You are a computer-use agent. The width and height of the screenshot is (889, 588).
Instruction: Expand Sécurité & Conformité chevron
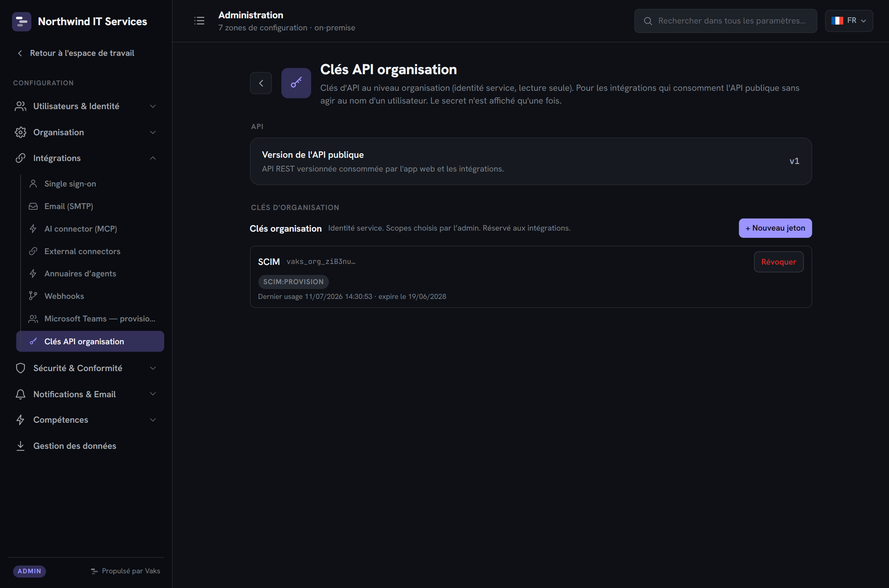tap(153, 368)
